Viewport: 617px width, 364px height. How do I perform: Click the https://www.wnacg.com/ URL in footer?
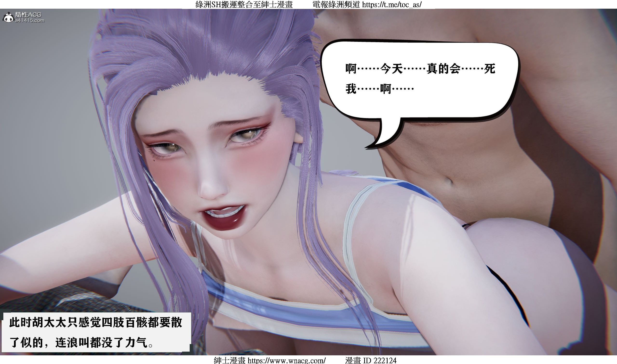287,360
